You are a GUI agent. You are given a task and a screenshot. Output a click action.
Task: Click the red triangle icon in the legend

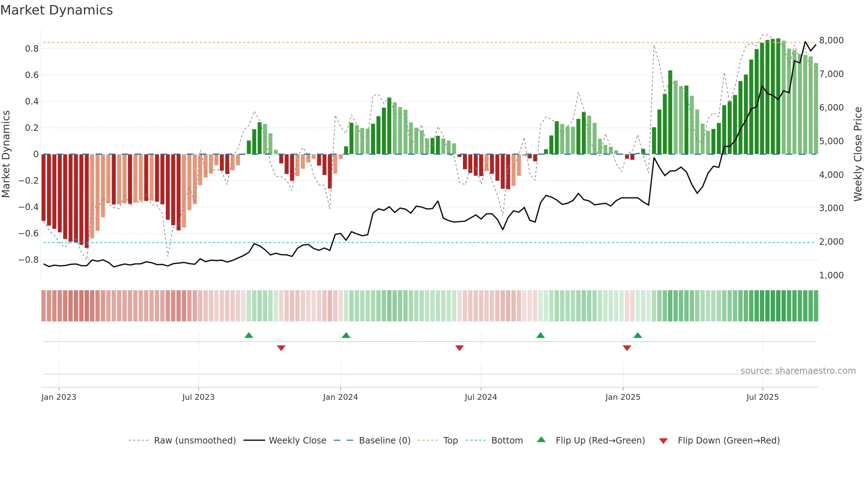point(663,441)
